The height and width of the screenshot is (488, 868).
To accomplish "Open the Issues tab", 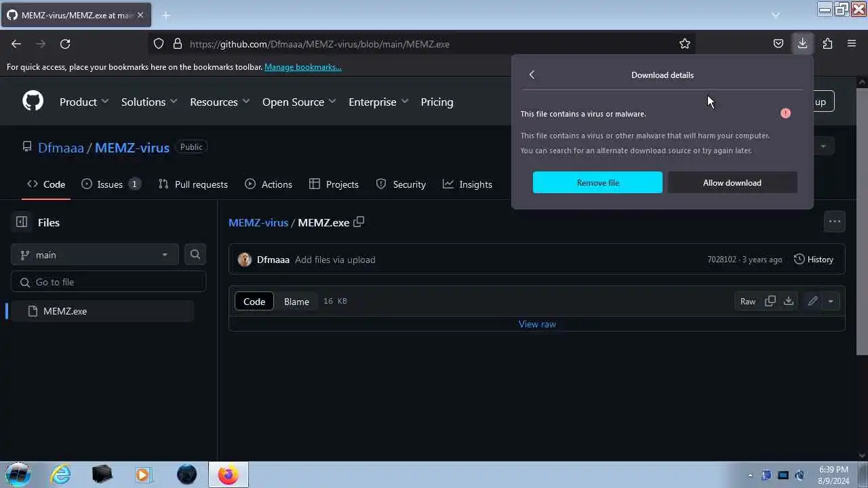I will 111,184.
